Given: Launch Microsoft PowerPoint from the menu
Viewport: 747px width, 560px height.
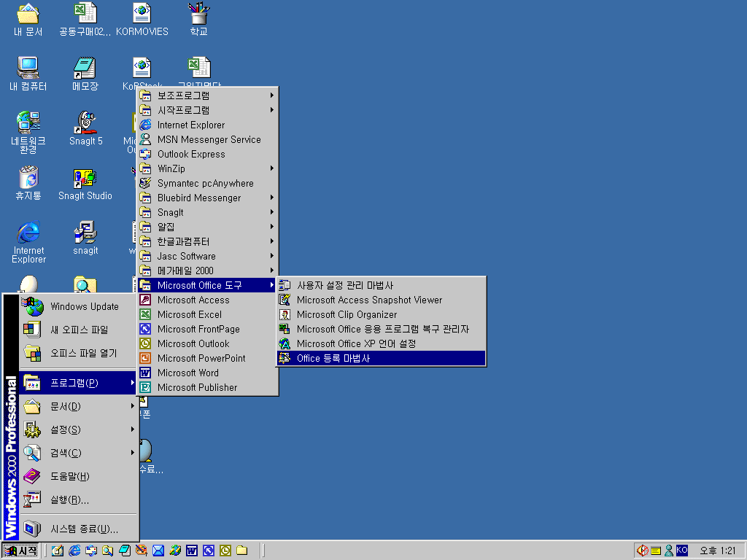Looking at the screenshot, I should click(207, 358).
